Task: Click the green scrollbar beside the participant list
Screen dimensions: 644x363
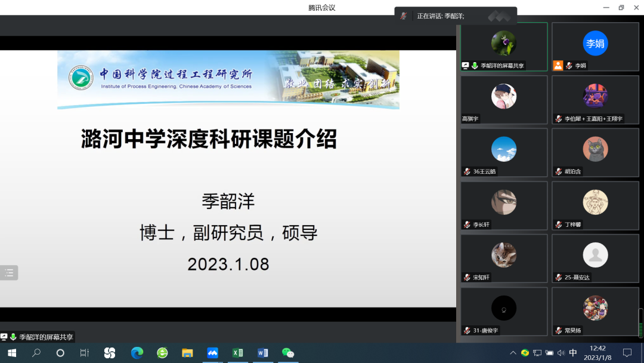Action: coord(640,328)
